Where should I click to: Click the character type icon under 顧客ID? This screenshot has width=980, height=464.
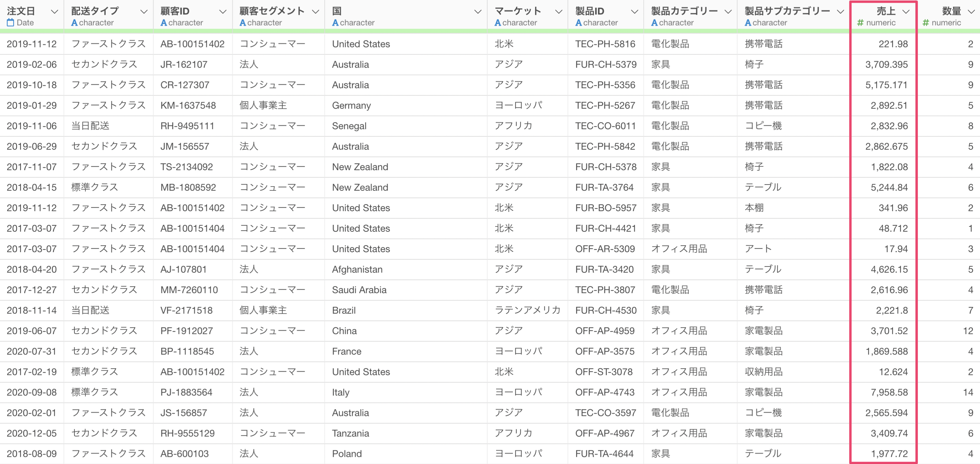(x=164, y=23)
